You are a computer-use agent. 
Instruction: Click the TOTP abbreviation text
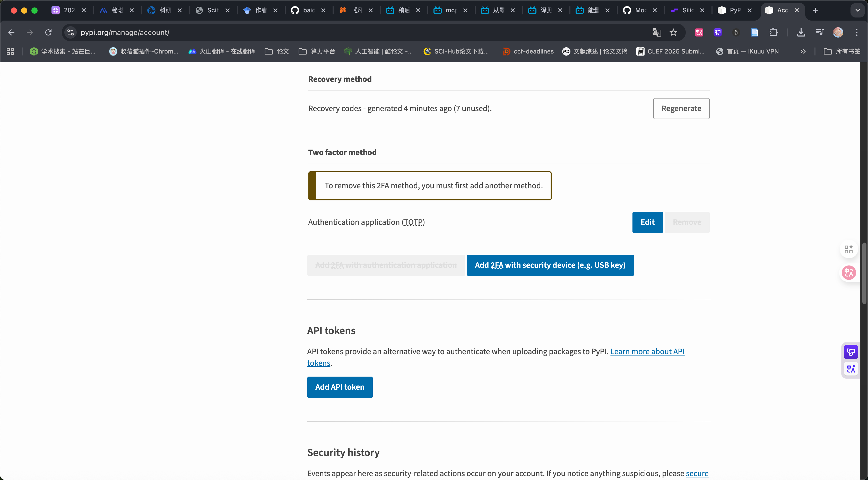[x=413, y=222]
